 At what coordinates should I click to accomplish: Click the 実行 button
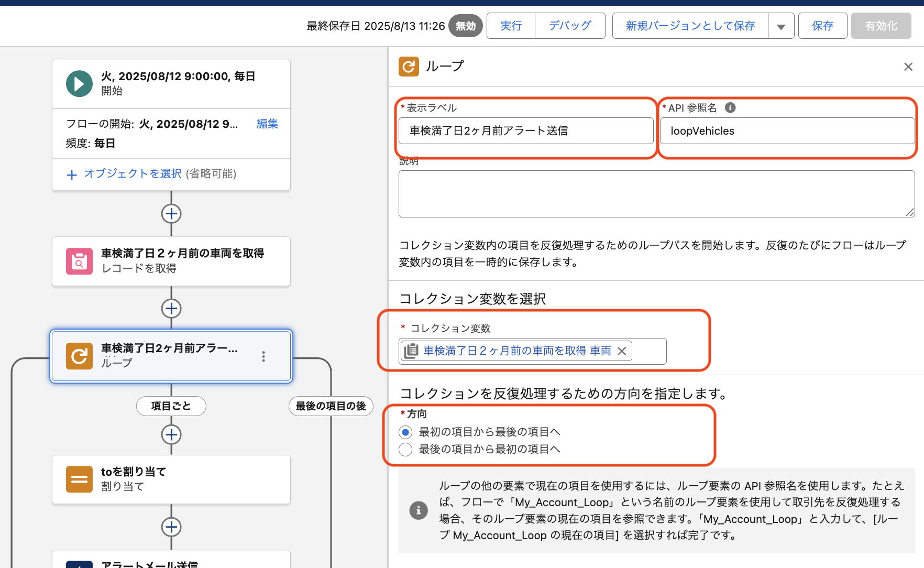(x=511, y=26)
